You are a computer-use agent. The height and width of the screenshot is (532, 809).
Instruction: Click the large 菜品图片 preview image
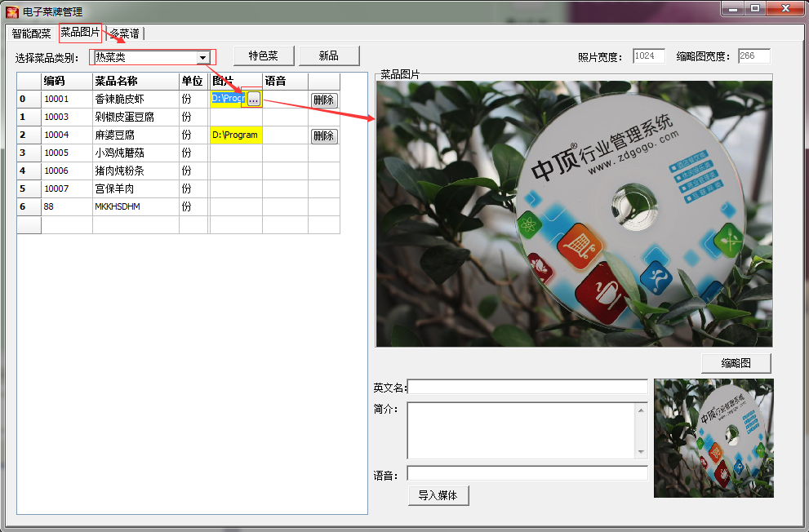574,214
